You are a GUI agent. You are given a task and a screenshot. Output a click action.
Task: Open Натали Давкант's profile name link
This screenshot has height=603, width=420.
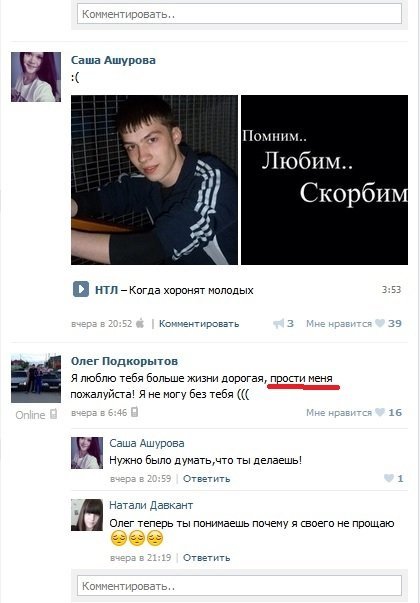tap(151, 505)
